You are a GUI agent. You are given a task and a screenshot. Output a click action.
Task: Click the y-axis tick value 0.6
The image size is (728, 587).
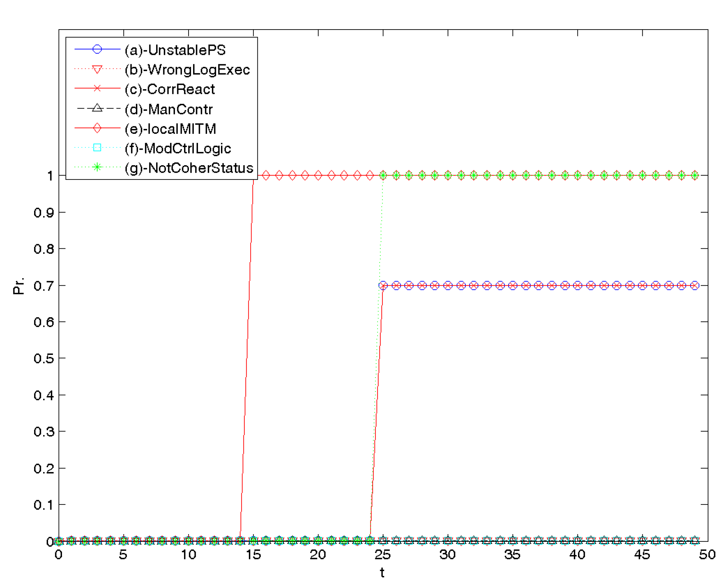44,322
